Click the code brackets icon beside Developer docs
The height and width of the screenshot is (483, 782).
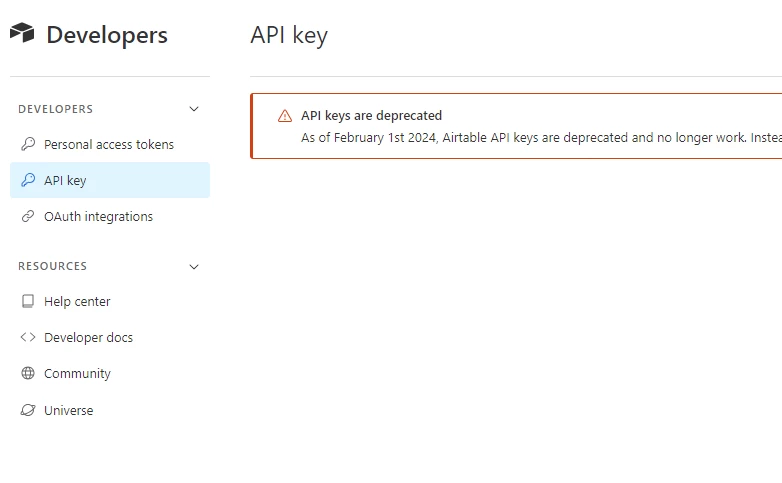28,337
